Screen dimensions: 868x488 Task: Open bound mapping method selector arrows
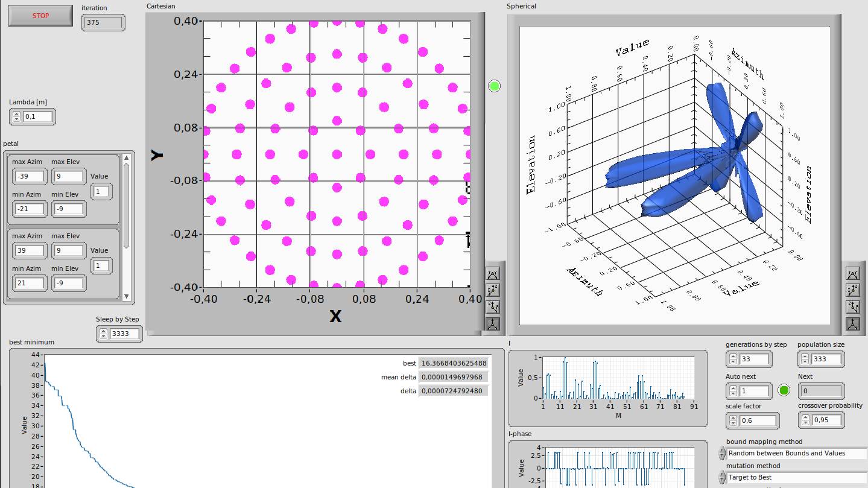coord(722,453)
